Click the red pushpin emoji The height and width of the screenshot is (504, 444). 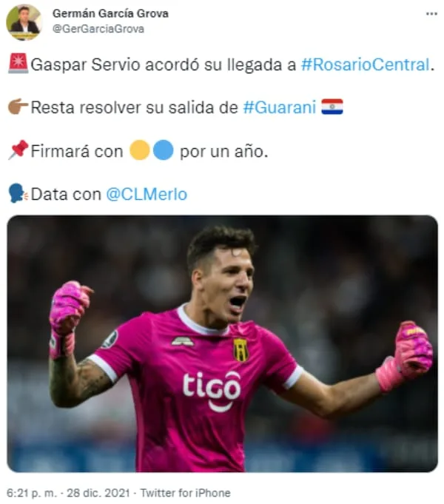pyautogui.click(x=18, y=149)
